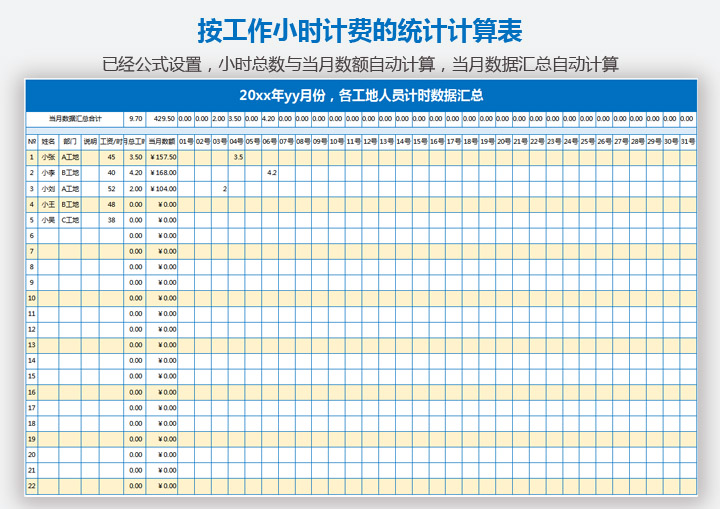720x509 pixels.
Task: Select the '姓名' column header
Action: 48,141
